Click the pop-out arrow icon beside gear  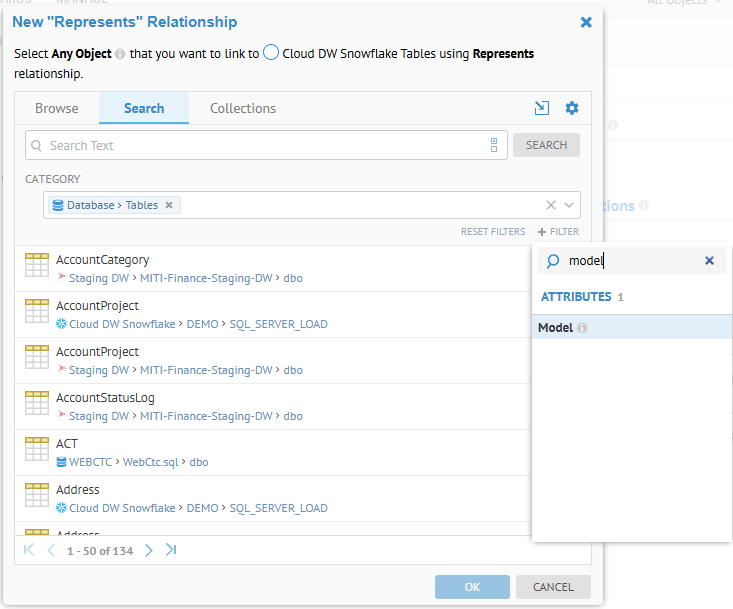[x=542, y=108]
